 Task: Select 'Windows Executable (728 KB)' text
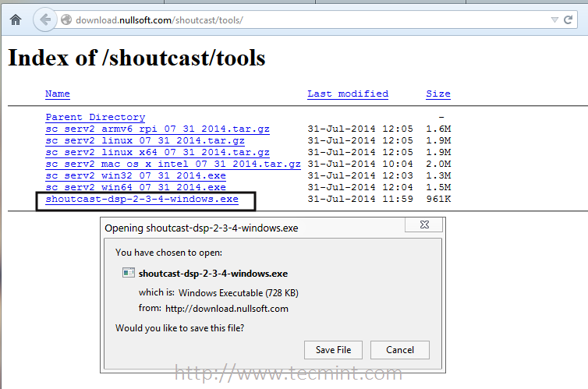click(239, 292)
